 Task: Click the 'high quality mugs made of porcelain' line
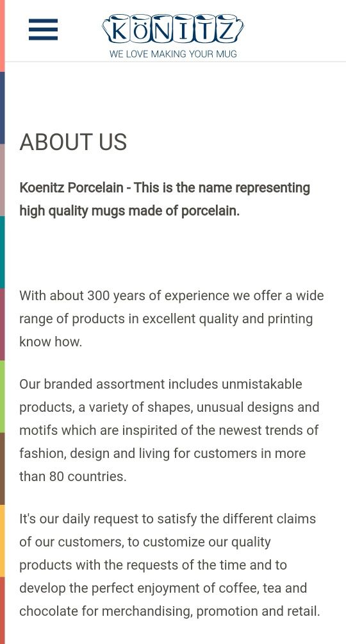(129, 210)
